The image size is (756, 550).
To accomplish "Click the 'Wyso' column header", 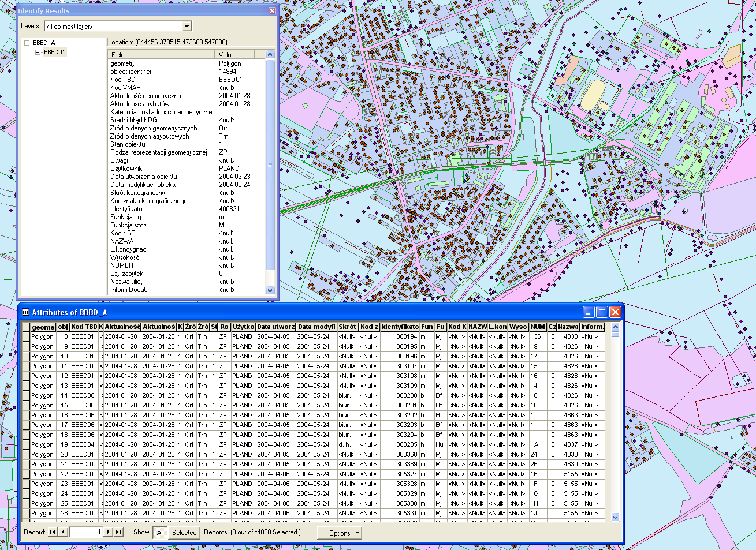I will click(518, 327).
